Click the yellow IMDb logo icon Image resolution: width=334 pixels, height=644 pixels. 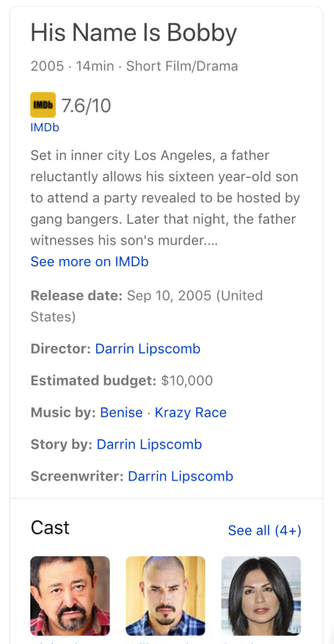[43, 105]
